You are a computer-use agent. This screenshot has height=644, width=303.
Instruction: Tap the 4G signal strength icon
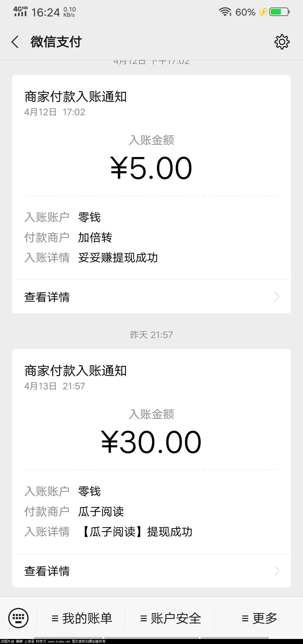click(x=20, y=12)
